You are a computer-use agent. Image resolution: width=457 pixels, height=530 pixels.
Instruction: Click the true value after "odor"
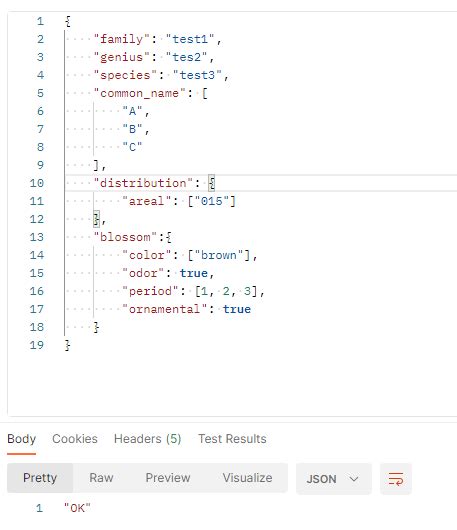point(193,273)
